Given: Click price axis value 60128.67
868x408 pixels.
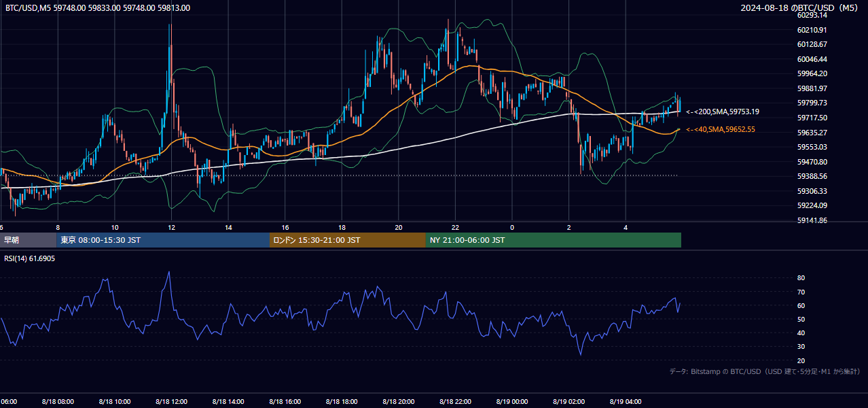Looking at the screenshot, I should pyautogui.click(x=812, y=44).
